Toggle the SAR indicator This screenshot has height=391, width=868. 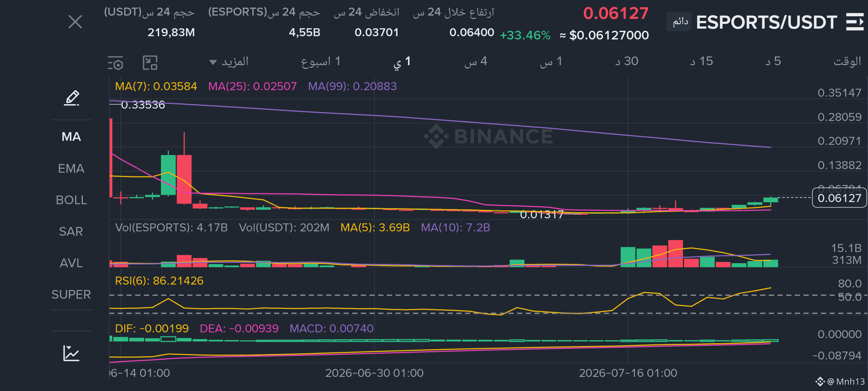(x=71, y=232)
